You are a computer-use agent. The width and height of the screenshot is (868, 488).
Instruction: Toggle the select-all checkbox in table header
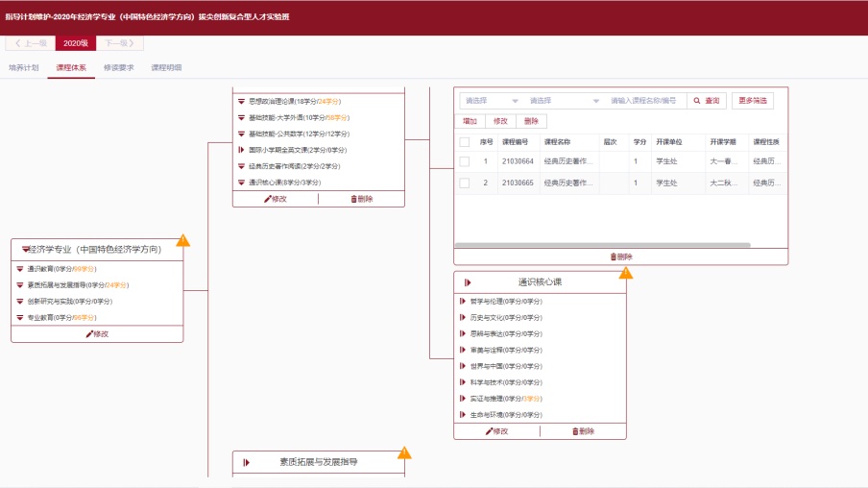pos(465,141)
